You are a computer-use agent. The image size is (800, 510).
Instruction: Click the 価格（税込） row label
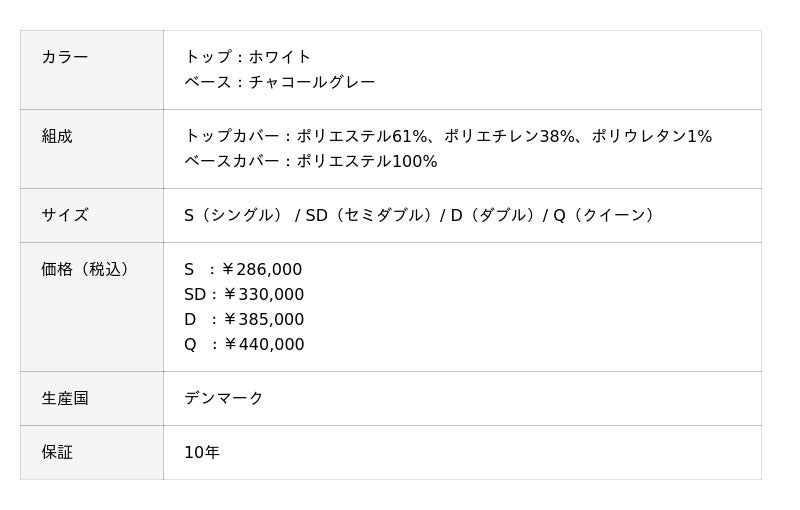click(88, 269)
